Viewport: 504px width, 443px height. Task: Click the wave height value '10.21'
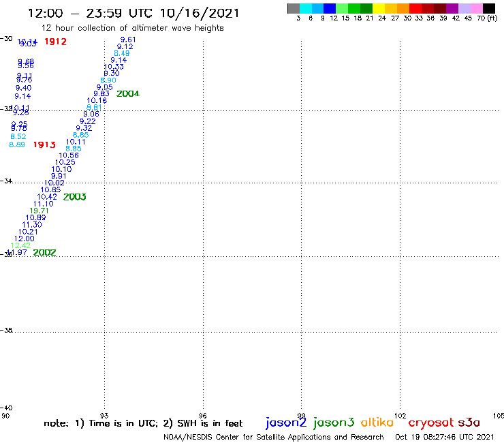[28, 232]
